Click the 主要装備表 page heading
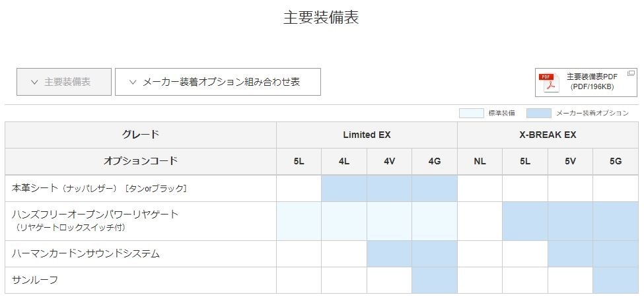The image size is (644, 299). click(321, 18)
